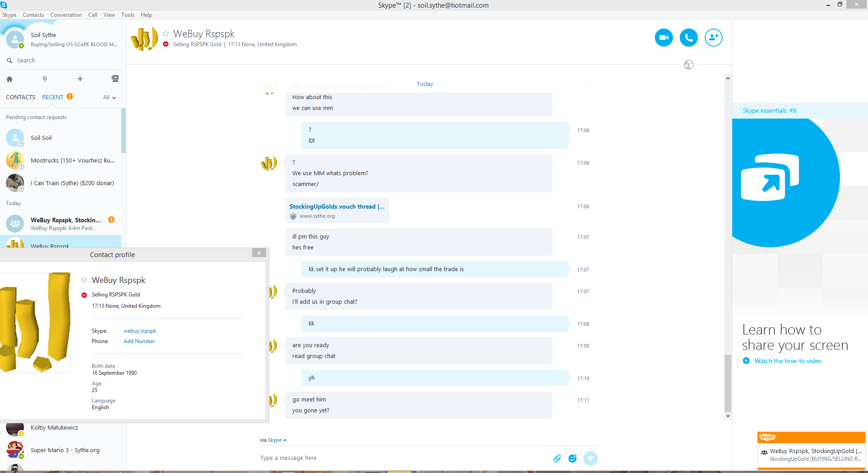The width and height of the screenshot is (868, 473).
Task: Click Watch the how-to video link
Action: click(788, 361)
